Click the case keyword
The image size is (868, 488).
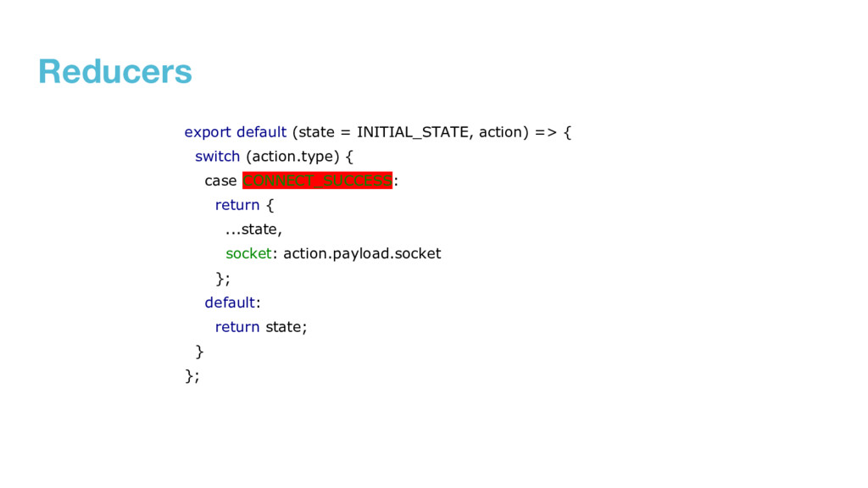click(x=220, y=181)
